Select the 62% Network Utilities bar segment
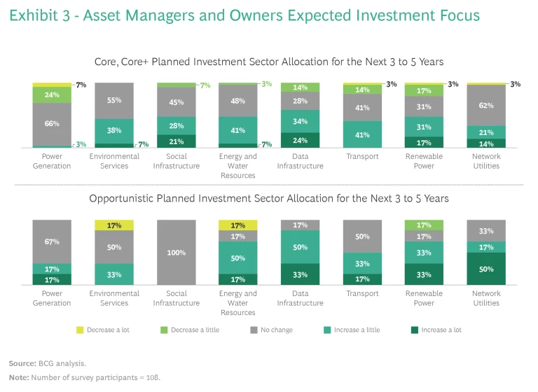538x392 pixels. (486, 105)
